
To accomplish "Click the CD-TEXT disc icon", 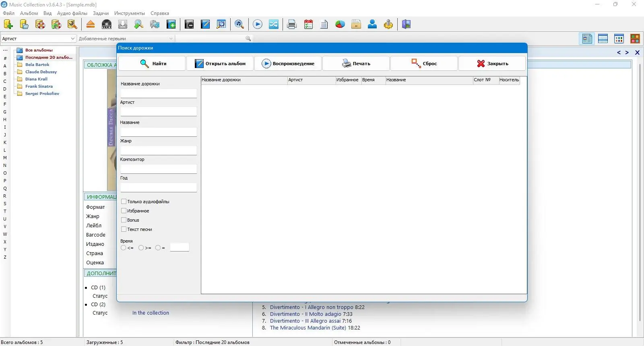I will (x=107, y=25).
